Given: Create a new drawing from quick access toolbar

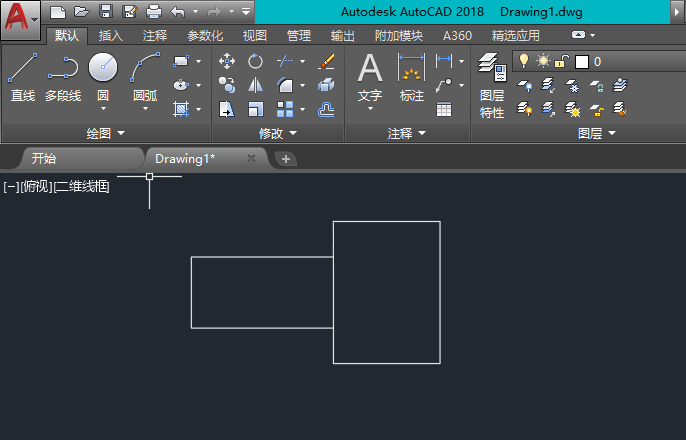Looking at the screenshot, I should [58, 12].
